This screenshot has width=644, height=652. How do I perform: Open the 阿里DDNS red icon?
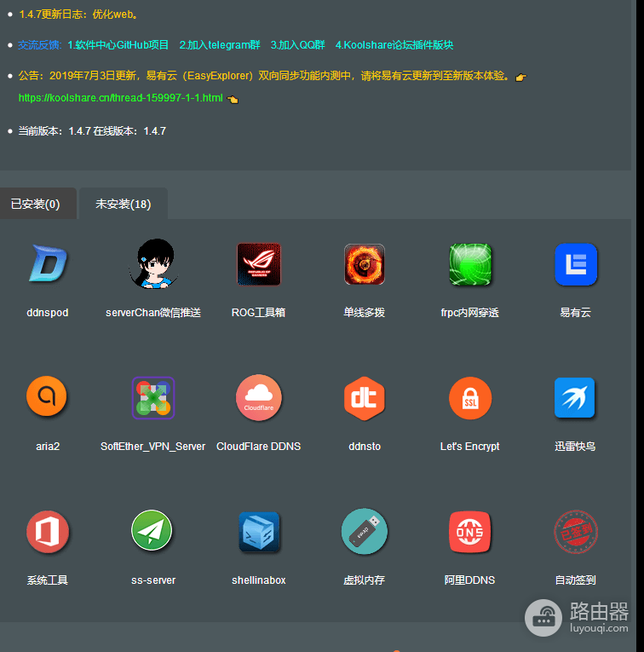(470, 532)
